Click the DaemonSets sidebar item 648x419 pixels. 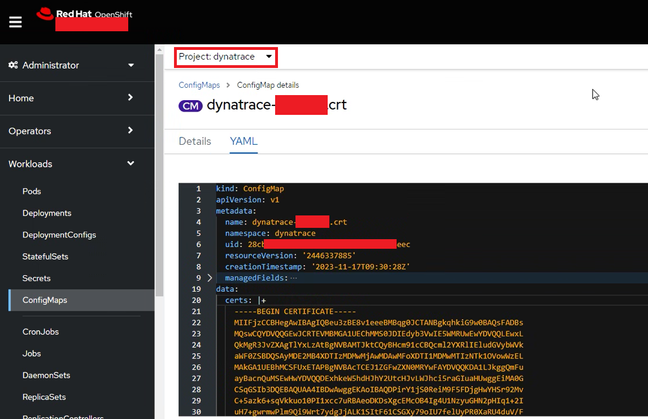click(49, 374)
